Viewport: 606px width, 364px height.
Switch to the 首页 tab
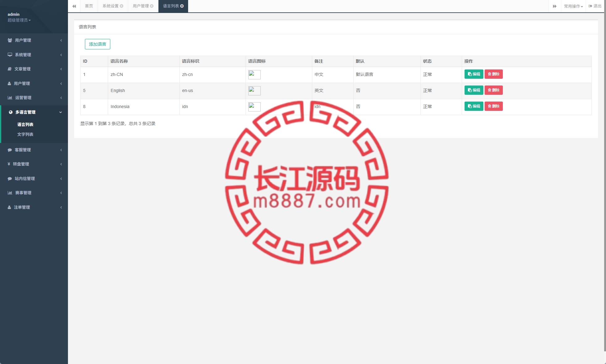89,6
